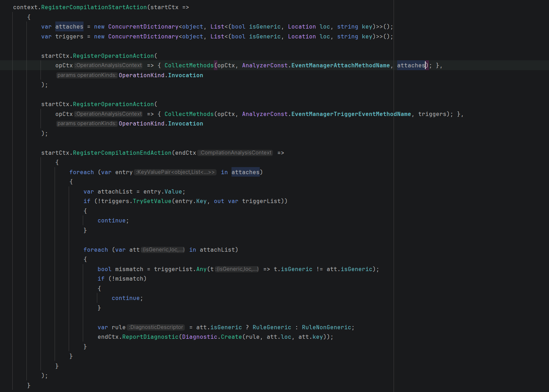Click endCtx lambda parameter name
Screen dimensions: 549x392
coord(186,153)
